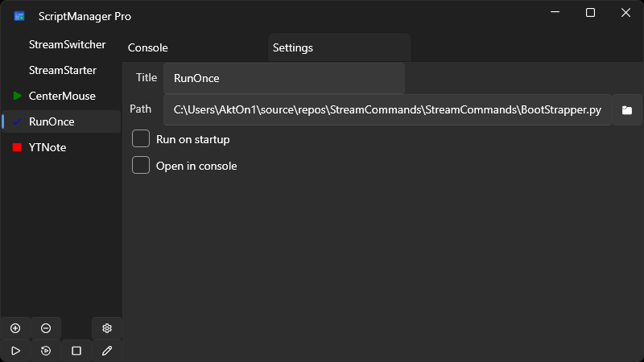Switch to the Console tab
644x362 pixels.
pyautogui.click(x=148, y=48)
